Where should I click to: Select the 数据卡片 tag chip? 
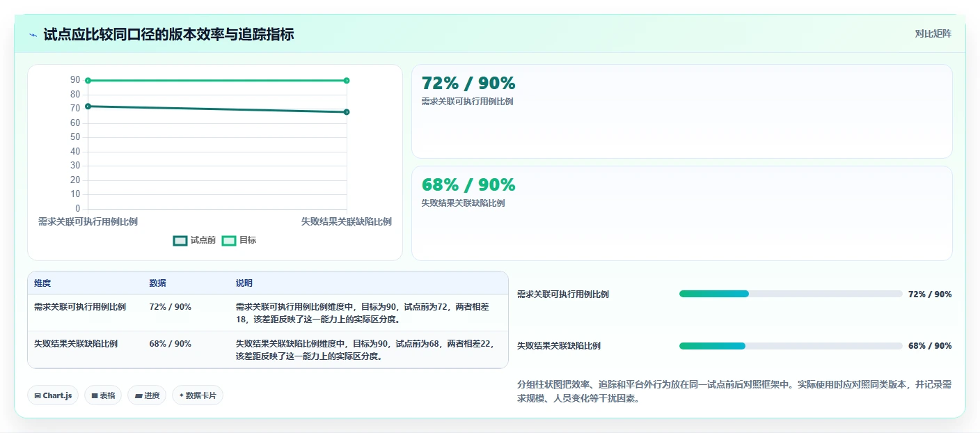198,395
